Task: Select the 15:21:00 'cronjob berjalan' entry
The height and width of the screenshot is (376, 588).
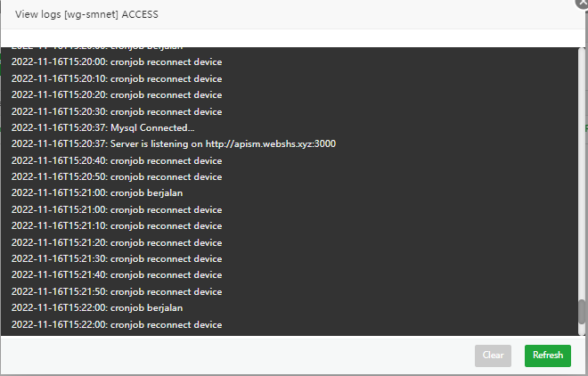Action: point(97,192)
